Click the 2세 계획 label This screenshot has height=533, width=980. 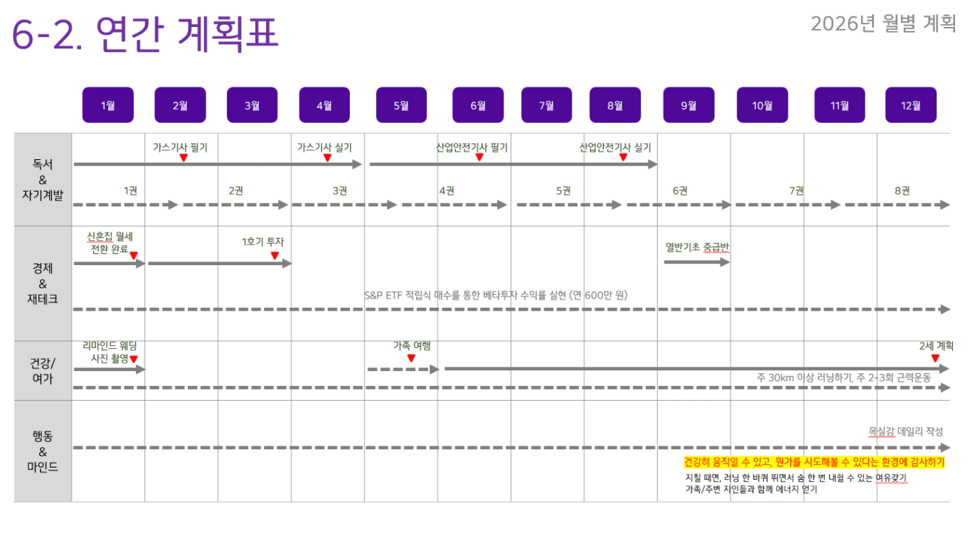[936, 345]
